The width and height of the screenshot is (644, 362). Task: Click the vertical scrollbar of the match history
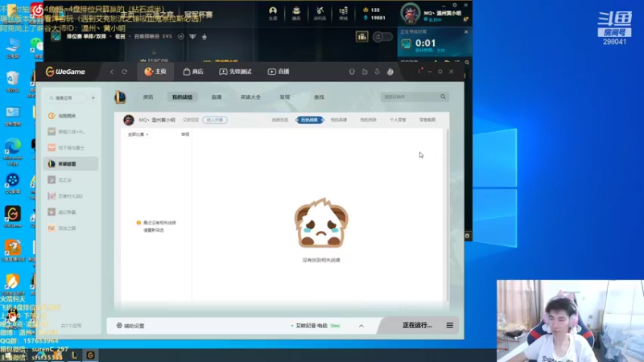(448, 216)
